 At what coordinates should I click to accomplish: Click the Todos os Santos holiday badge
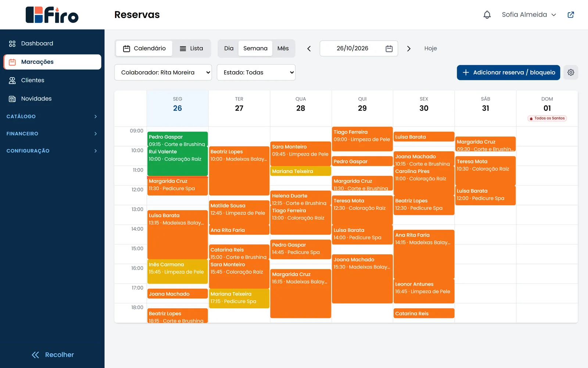point(547,118)
